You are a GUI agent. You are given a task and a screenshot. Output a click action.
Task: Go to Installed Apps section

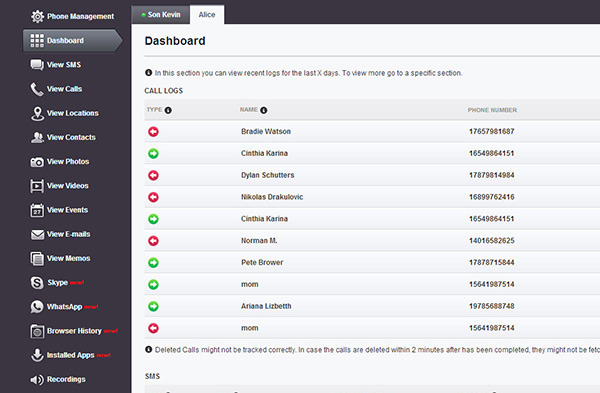point(70,355)
